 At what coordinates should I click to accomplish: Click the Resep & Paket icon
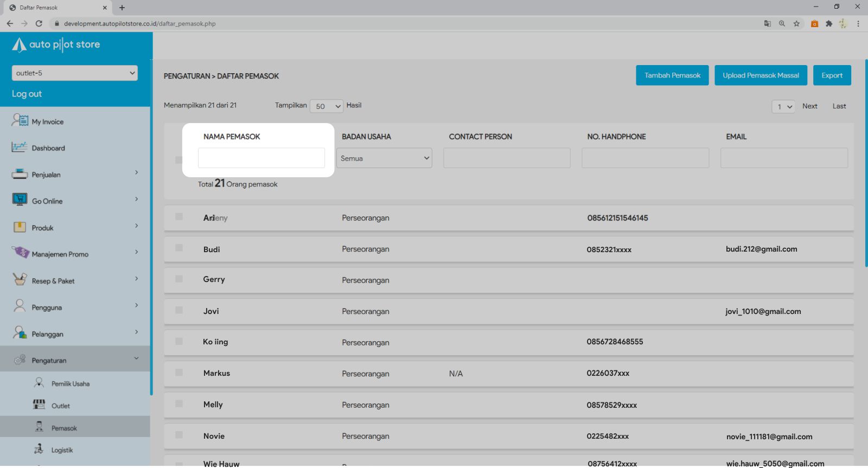(x=20, y=280)
